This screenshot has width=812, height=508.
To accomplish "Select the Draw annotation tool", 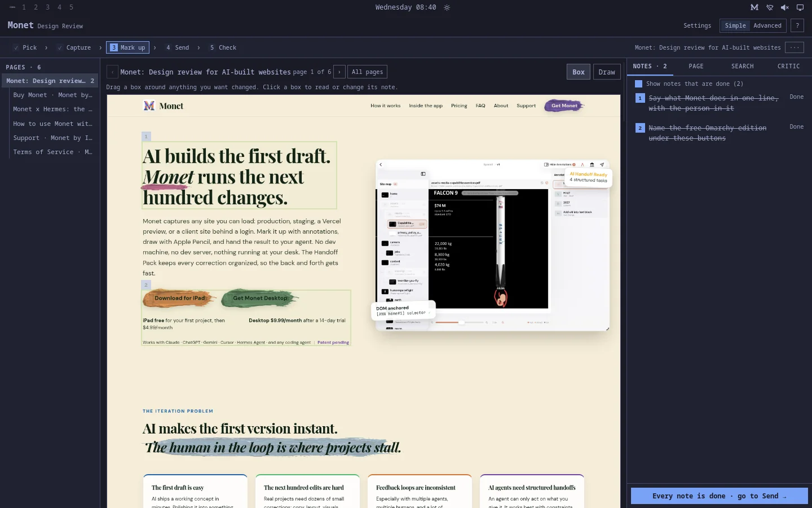I will click(607, 72).
